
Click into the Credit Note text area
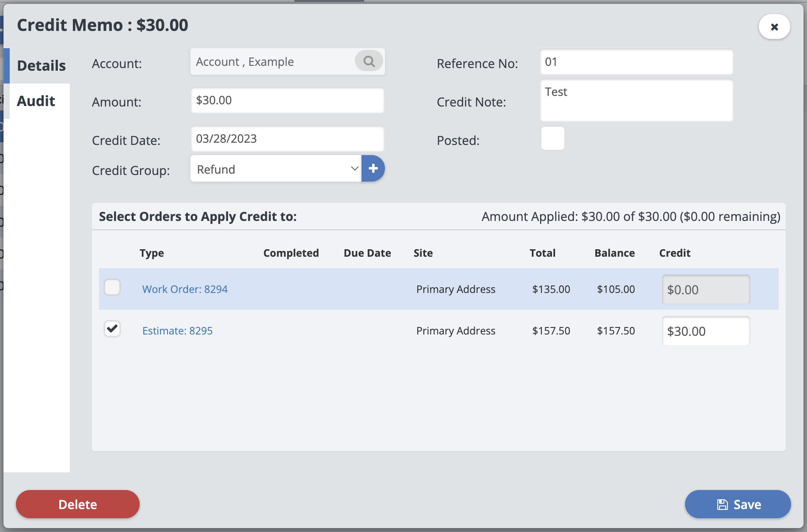(636, 101)
